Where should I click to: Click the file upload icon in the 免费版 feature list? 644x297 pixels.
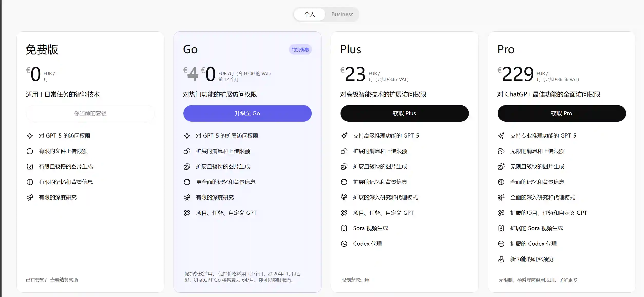click(x=30, y=151)
